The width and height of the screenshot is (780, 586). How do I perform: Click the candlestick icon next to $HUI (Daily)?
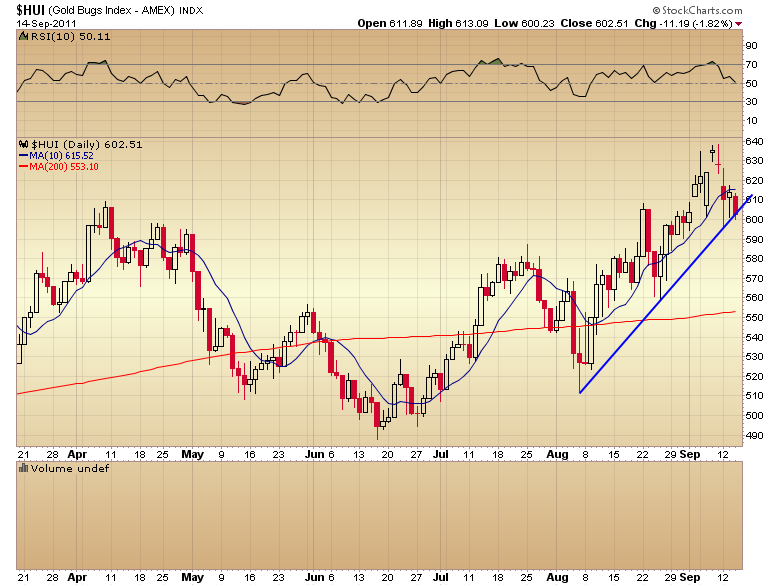tap(23, 144)
